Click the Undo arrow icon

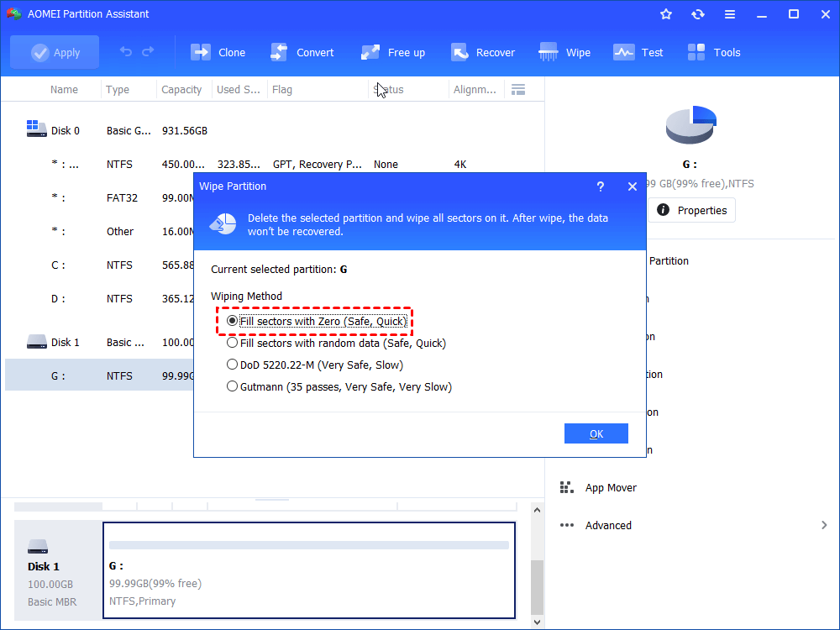126,52
